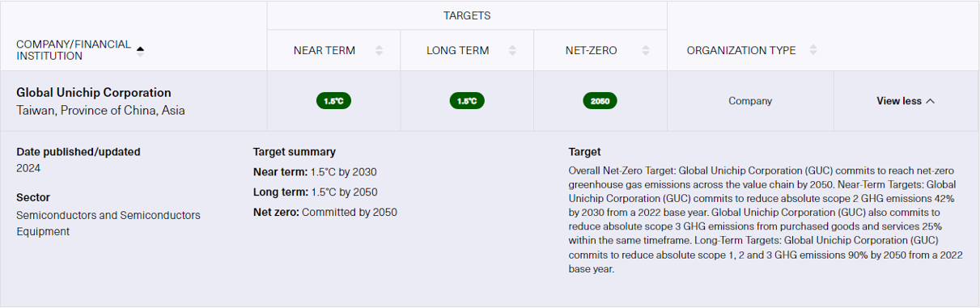Sort by Company/Financial Institution arrow icon
Viewport: 980px width, 308px height.
tap(140, 50)
